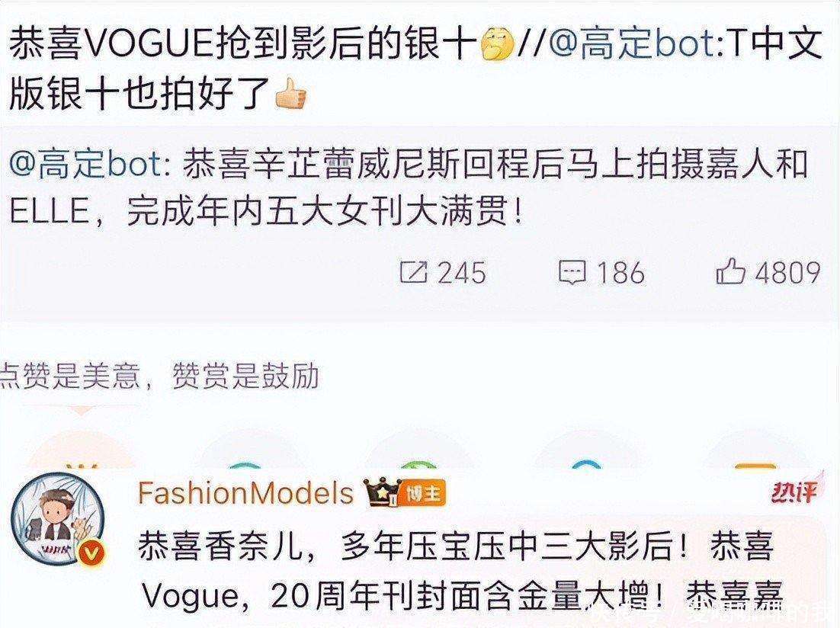Like the post with the thumbs-up icon
This screenshot has width=840, height=628.
731,271
